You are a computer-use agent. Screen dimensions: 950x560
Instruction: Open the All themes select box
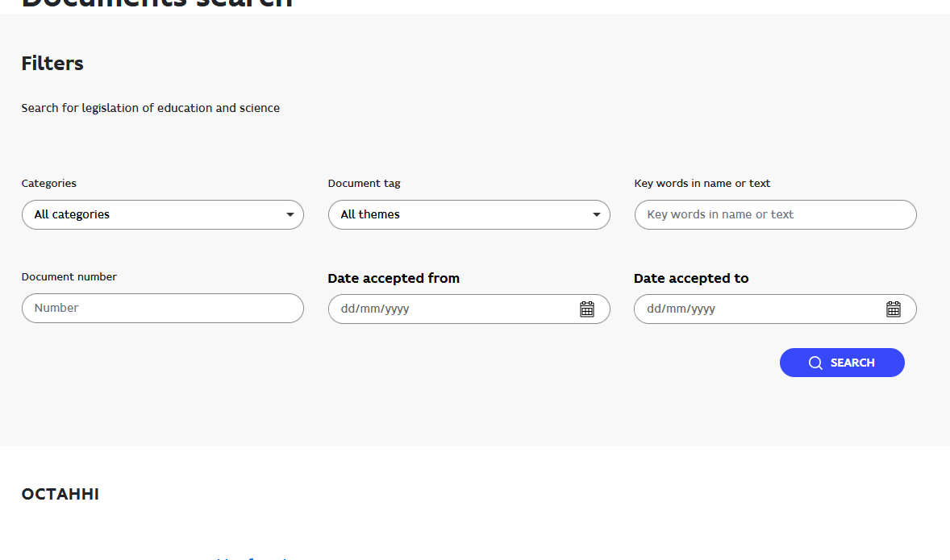click(460, 215)
